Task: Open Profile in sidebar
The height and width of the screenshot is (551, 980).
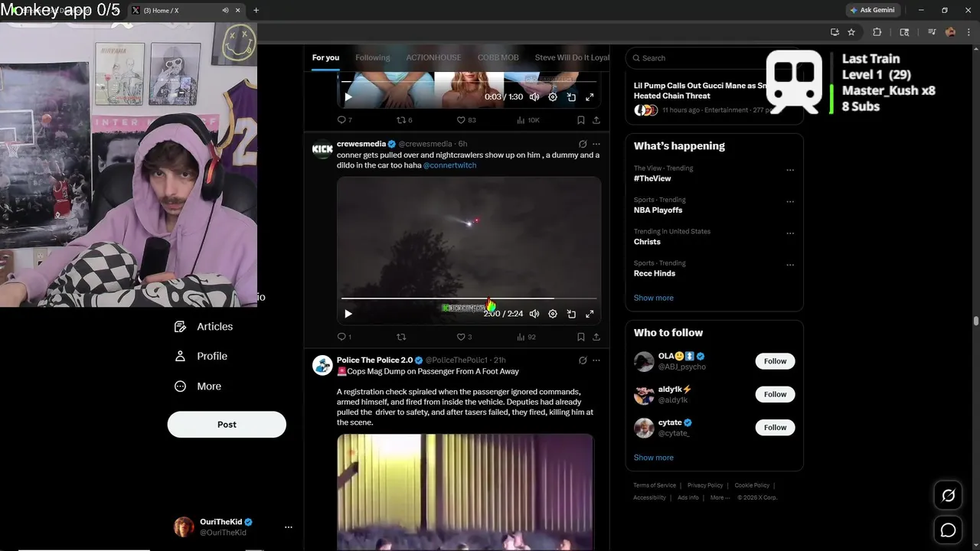Action: point(201,357)
